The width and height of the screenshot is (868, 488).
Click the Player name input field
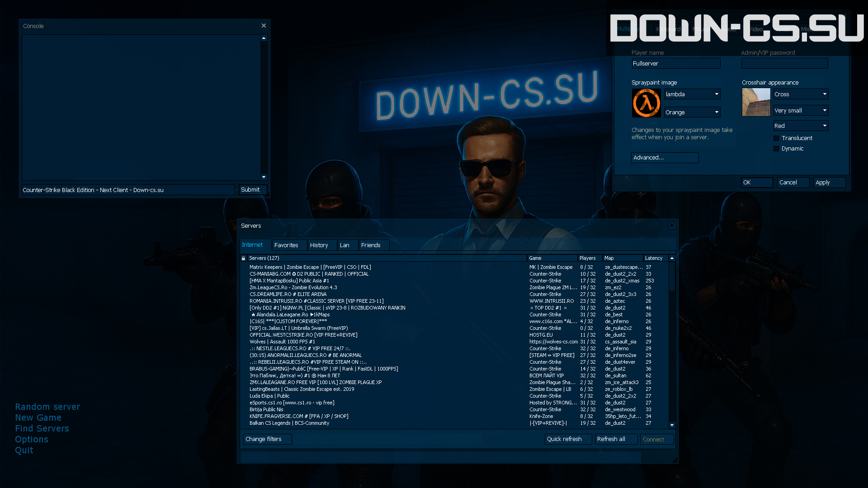(x=675, y=64)
